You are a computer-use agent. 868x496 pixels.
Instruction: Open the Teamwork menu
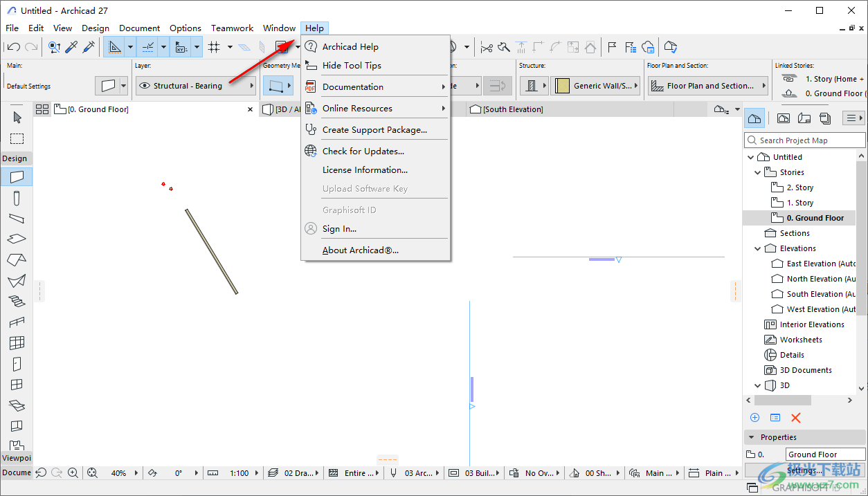coord(232,28)
